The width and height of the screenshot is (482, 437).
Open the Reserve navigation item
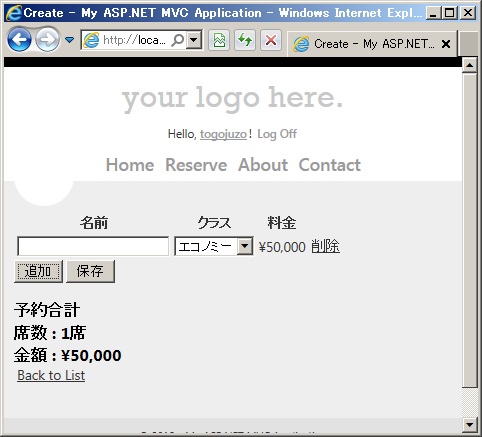(x=196, y=165)
